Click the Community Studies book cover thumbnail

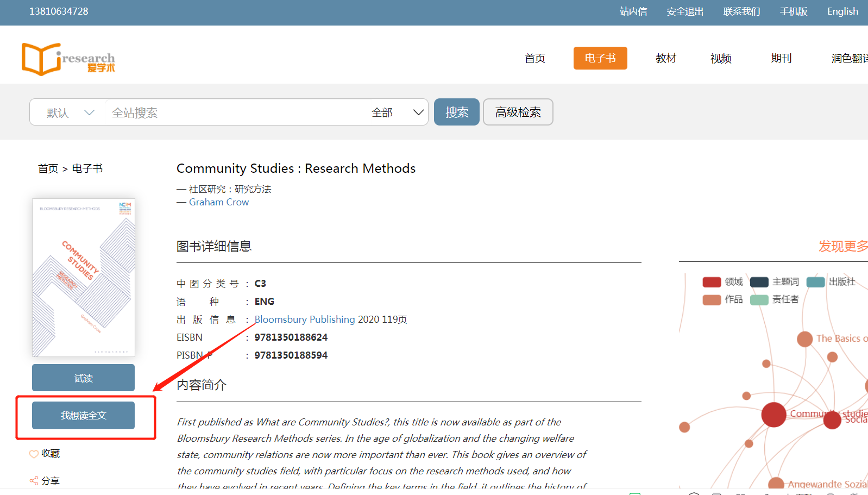(84, 277)
